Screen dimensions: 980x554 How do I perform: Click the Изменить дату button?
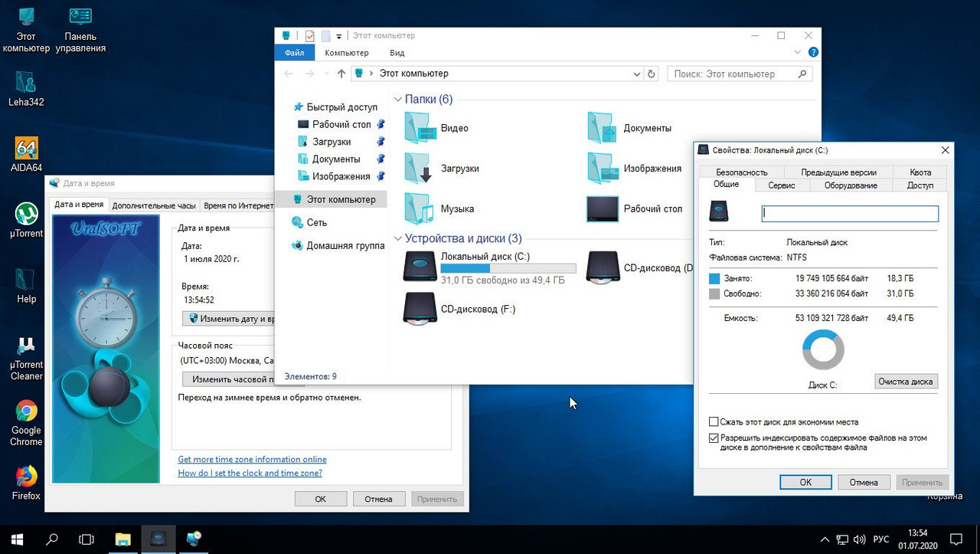[x=228, y=319]
